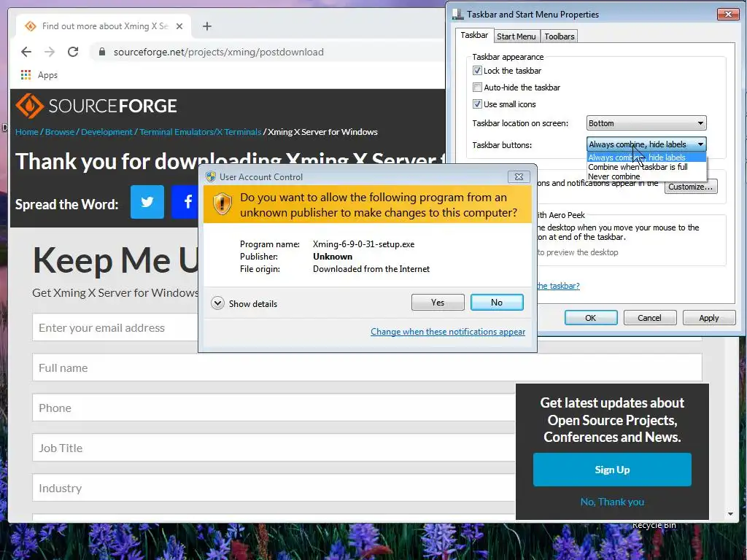
Task: Click the Development breadcrumb link
Action: [x=107, y=132]
